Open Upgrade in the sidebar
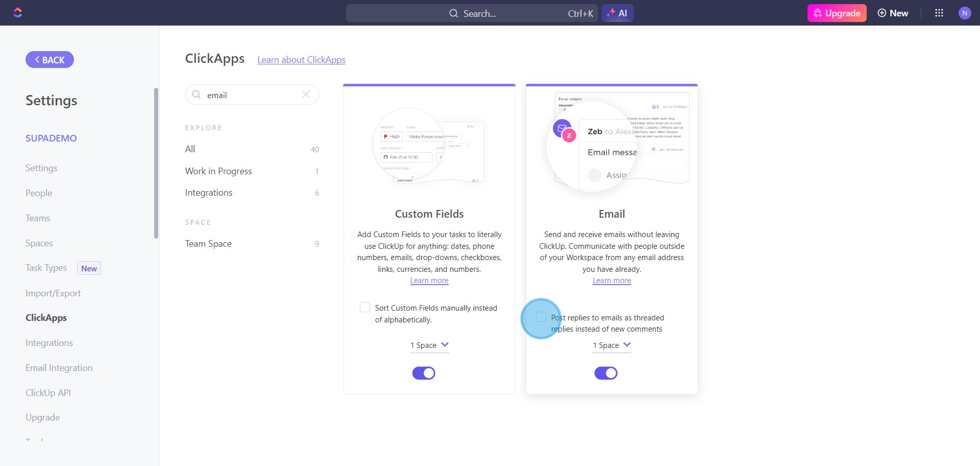The width and height of the screenshot is (980, 466). [x=43, y=417]
